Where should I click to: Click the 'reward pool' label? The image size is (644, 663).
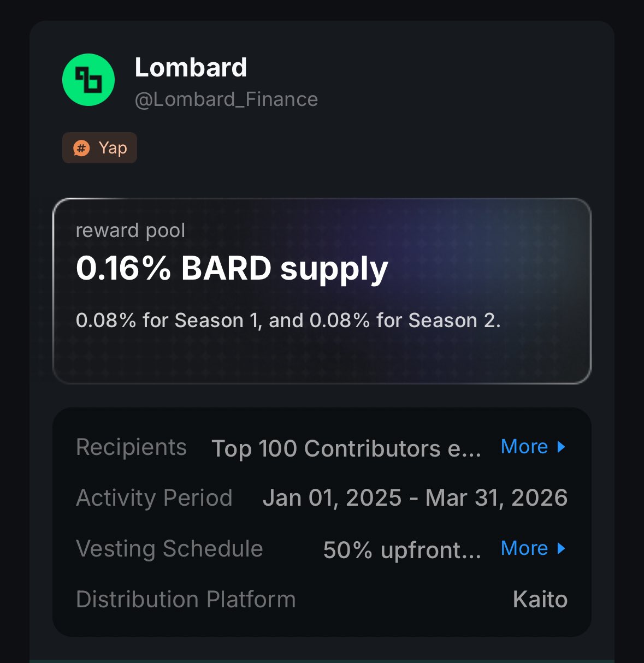pos(131,230)
